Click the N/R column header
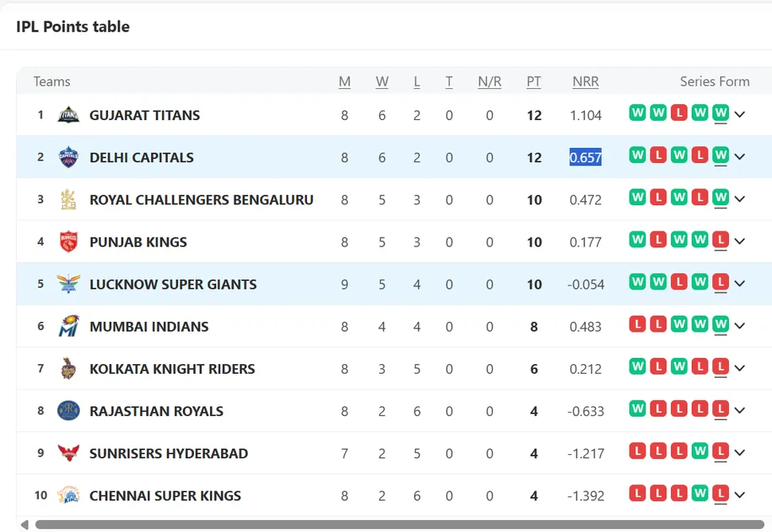Image resolution: width=772 pixels, height=532 pixels. coord(490,82)
